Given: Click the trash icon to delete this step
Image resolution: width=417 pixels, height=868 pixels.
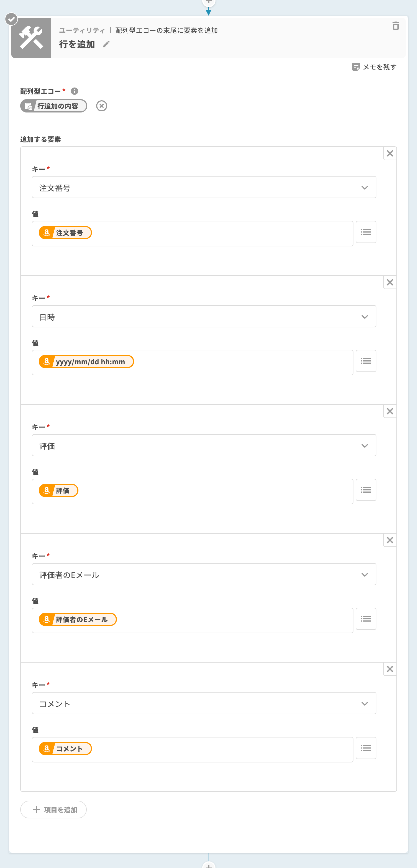Looking at the screenshot, I should 395,26.
